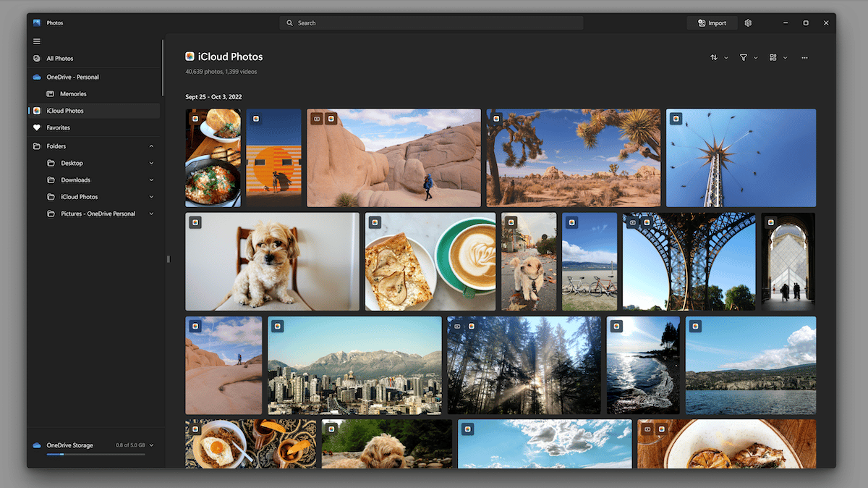The height and width of the screenshot is (488, 868).
Task: Click the filter funnel icon
Action: [x=743, y=58]
